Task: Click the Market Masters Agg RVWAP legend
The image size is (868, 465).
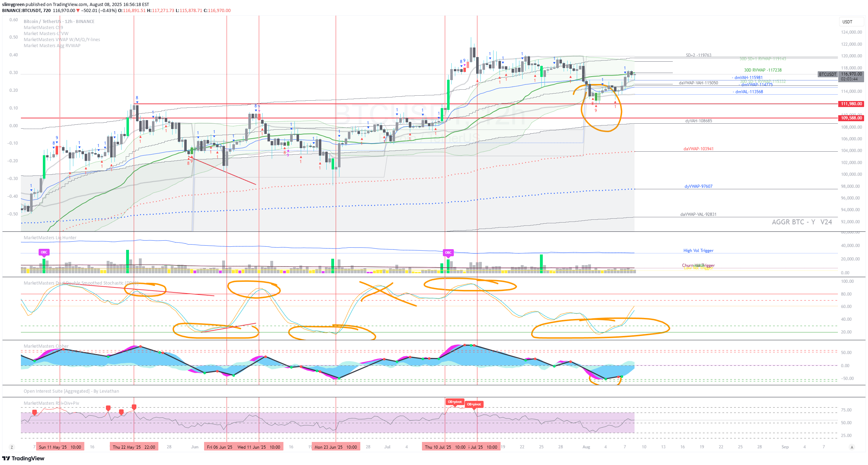Action: (x=52, y=46)
